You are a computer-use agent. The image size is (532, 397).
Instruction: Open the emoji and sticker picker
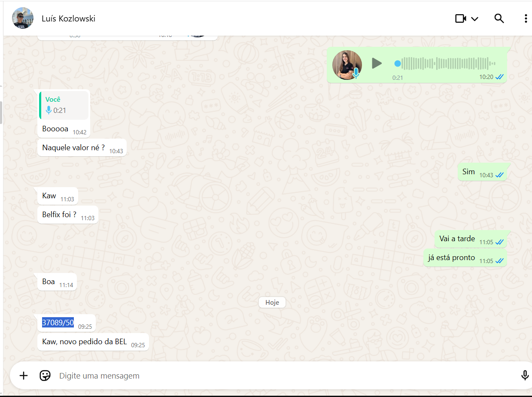[x=45, y=376]
